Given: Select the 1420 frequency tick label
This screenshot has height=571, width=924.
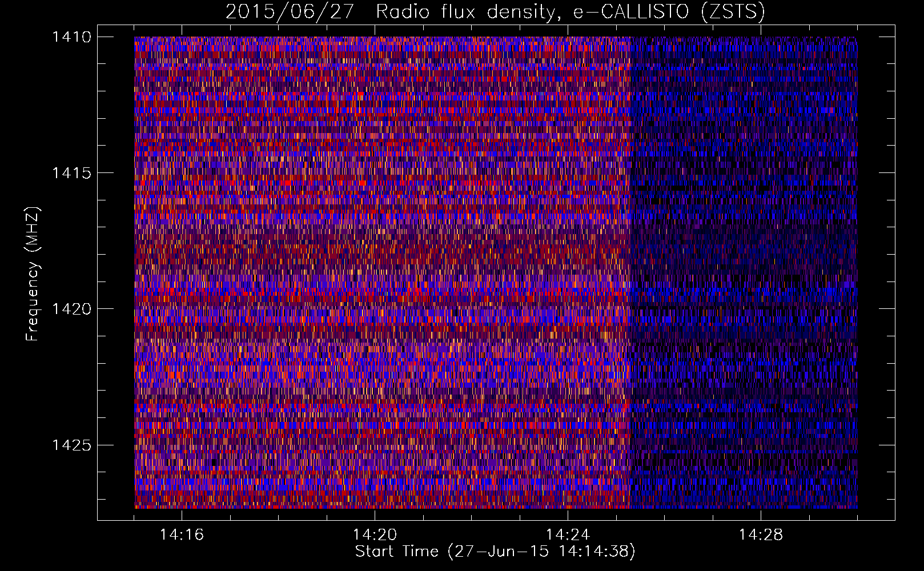Looking at the screenshot, I should click(71, 309).
